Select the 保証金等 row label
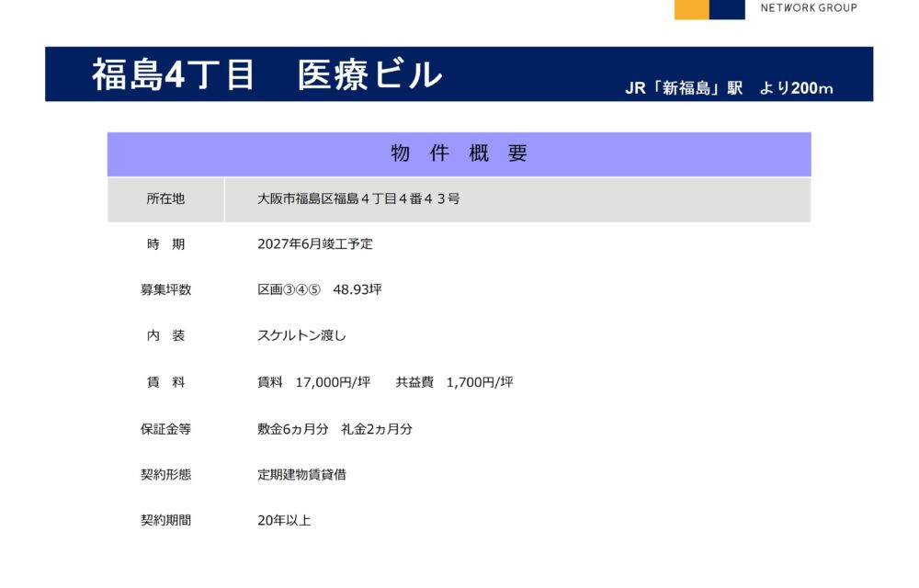The height and width of the screenshot is (588, 919). [165, 429]
